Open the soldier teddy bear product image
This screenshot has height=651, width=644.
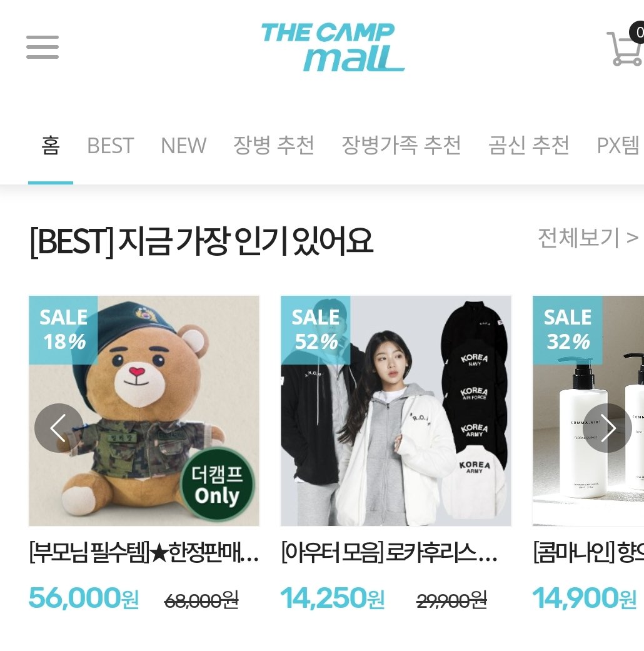[144, 411]
